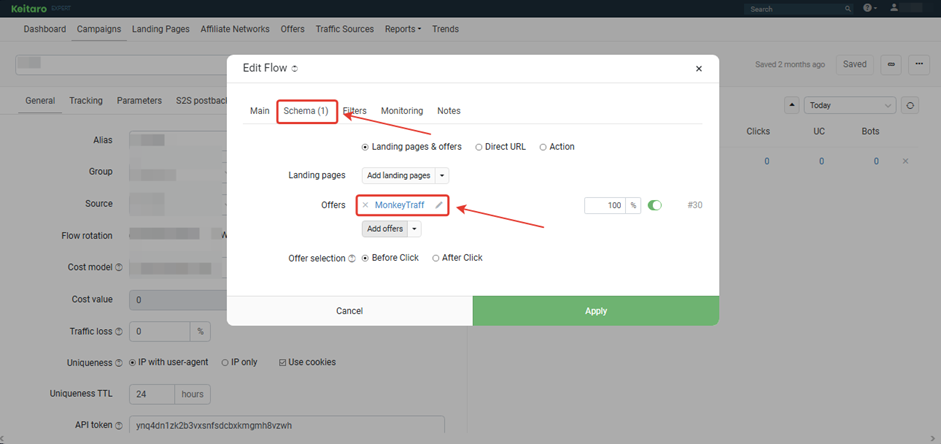The image size is (941, 444).
Task: Click the Uniqueness help icon
Action: click(x=118, y=363)
